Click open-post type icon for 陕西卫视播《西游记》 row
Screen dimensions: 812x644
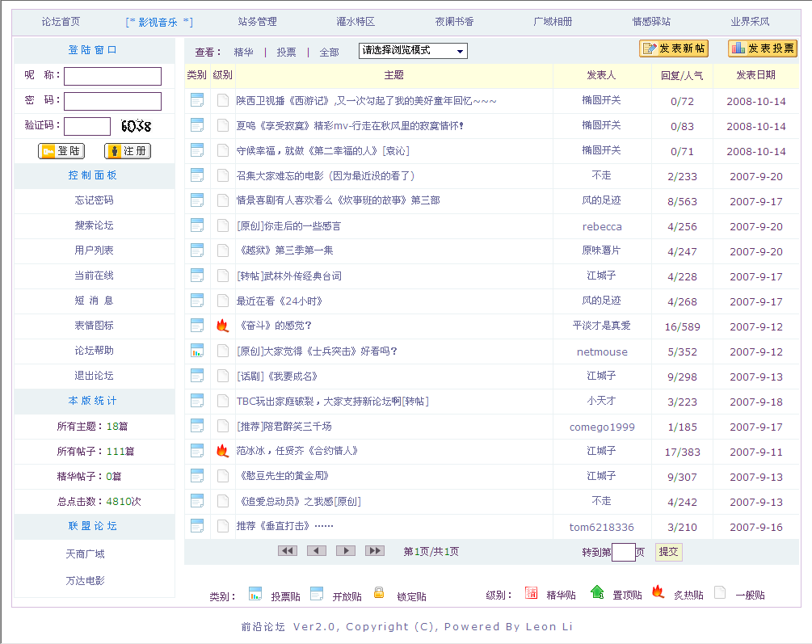197,100
